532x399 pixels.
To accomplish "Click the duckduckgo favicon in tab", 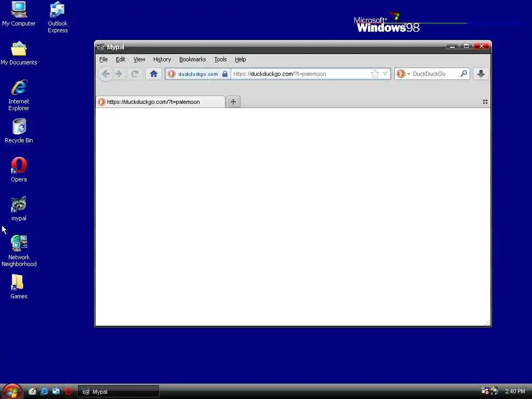I will pos(101,102).
